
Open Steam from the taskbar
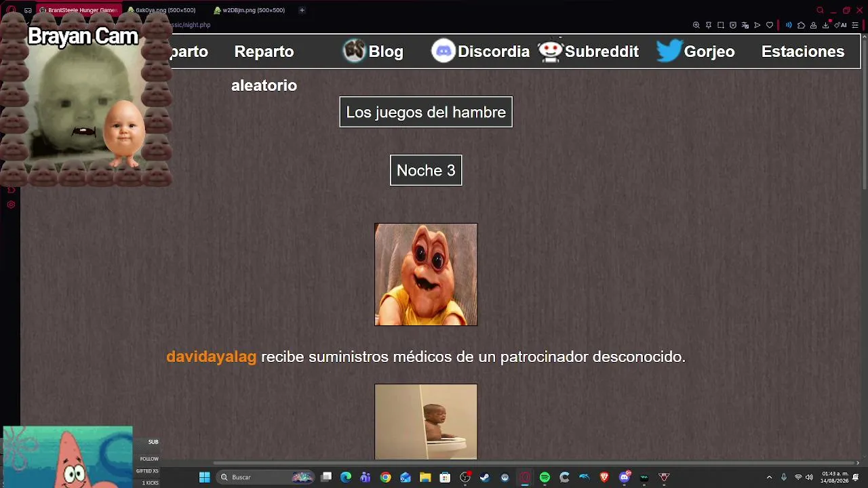pos(485,477)
